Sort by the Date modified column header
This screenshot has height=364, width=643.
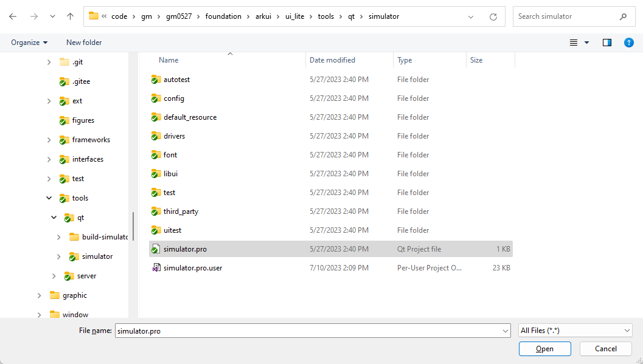pos(332,60)
